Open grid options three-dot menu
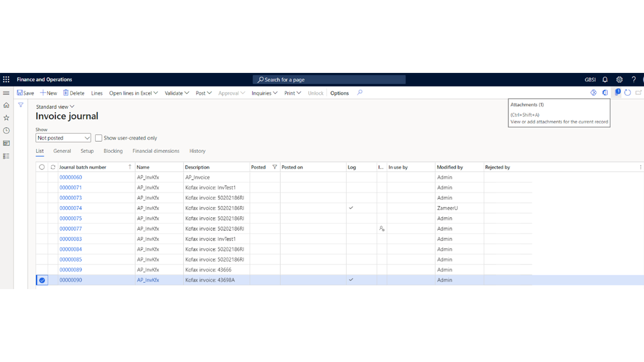Screen dimensions: 644x362 tap(640, 167)
